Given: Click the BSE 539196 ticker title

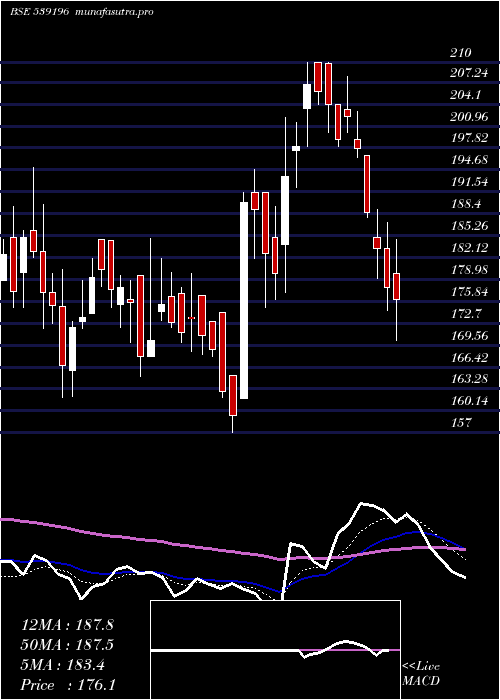Looking at the screenshot, I should point(39,12).
